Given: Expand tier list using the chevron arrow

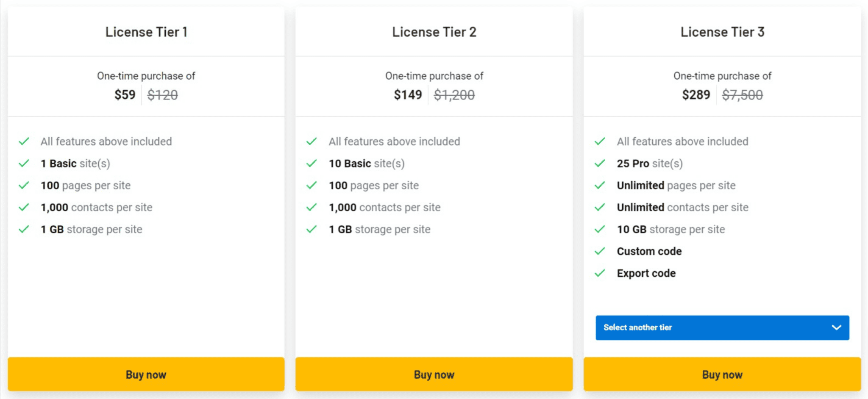Looking at the screenshot, I should (x=836, y=327).
